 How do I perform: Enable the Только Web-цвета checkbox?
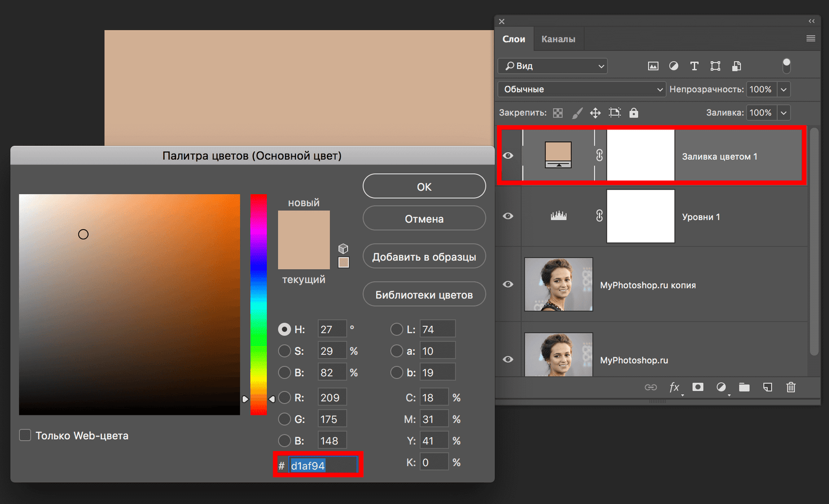[x=24, y=435]
